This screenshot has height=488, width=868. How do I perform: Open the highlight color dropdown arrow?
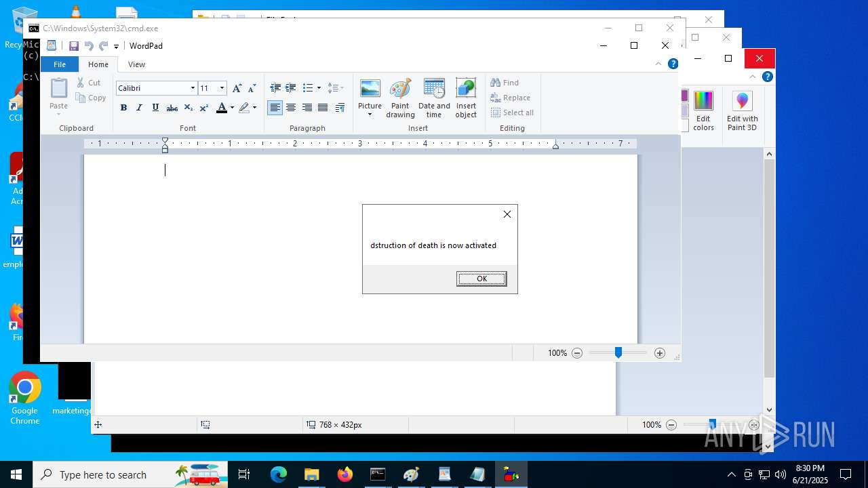(254, 107)
